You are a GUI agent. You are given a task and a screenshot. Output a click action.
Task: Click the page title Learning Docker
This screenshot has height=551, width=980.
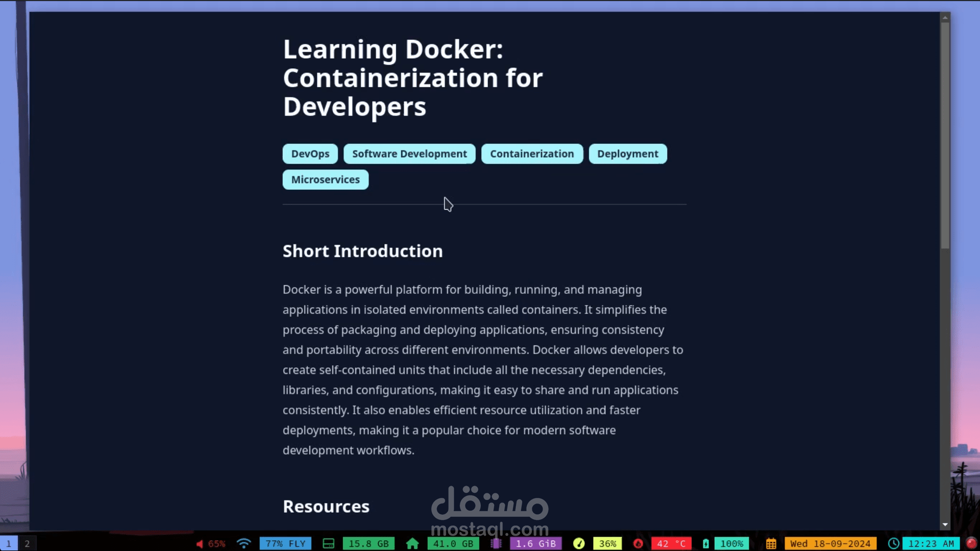click(412, 78)
